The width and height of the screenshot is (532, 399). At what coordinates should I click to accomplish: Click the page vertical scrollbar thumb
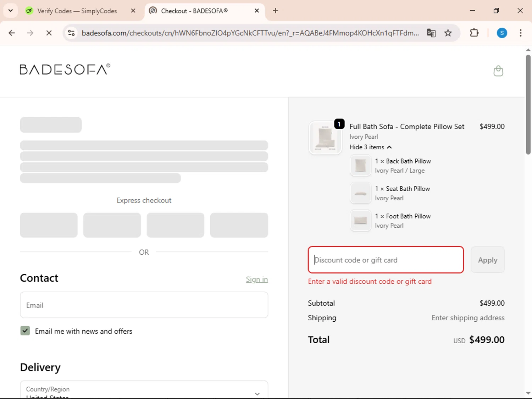pyautogui.click(x=528, y=105)
